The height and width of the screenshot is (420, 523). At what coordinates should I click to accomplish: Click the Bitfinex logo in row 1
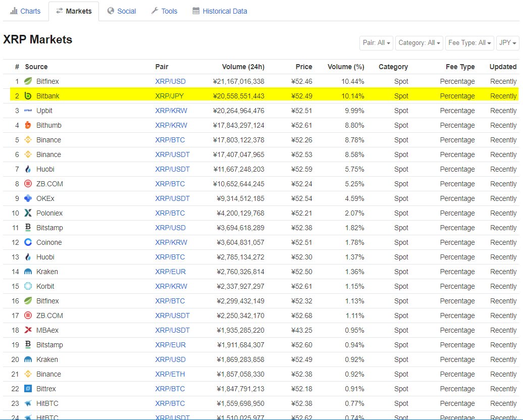[x=28, y=81]
